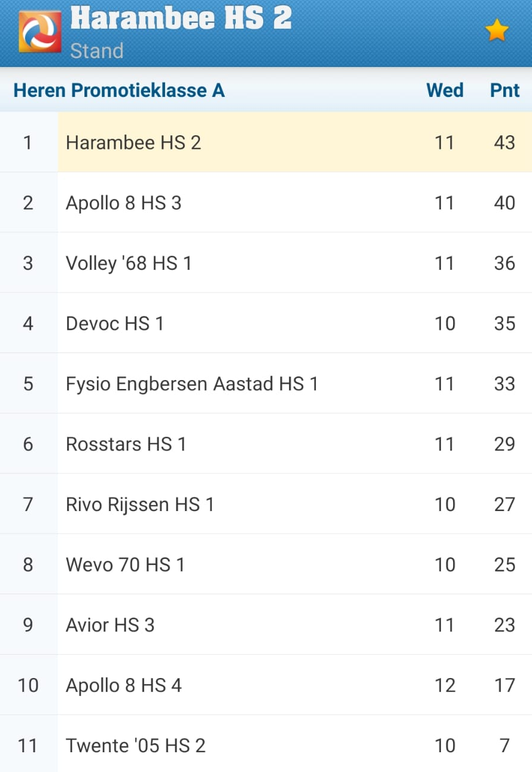Open Devoc HS 1 team details
This screenshot has width=532, height=772.
114,324
